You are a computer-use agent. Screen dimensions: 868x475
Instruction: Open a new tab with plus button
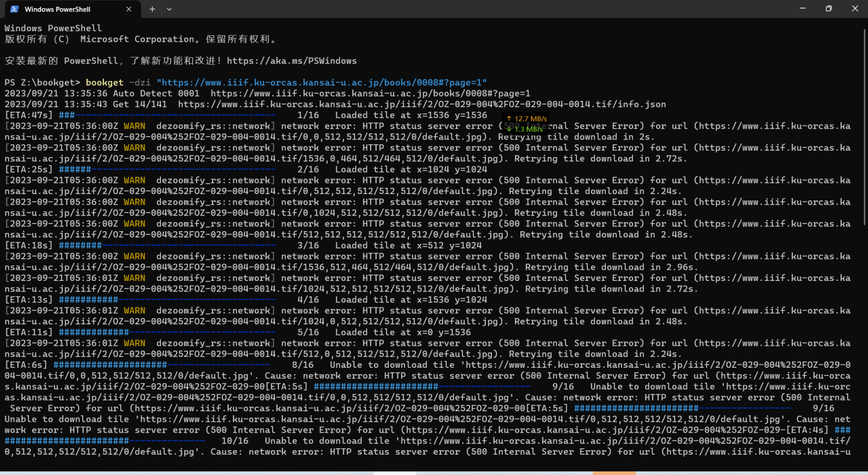point(152,9)
